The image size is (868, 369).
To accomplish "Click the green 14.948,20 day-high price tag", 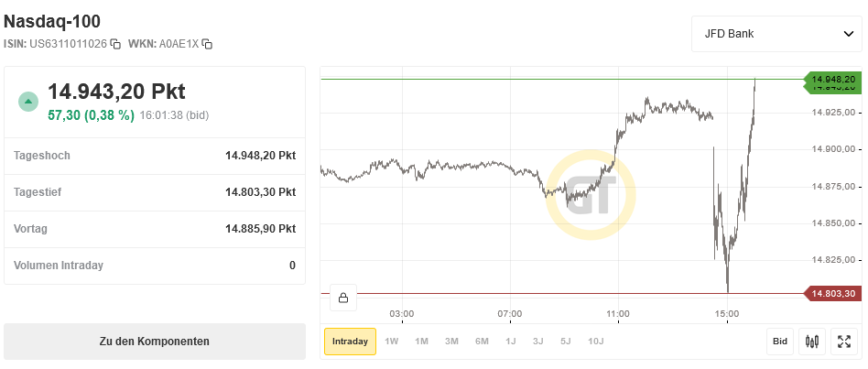I will [831, 80].
